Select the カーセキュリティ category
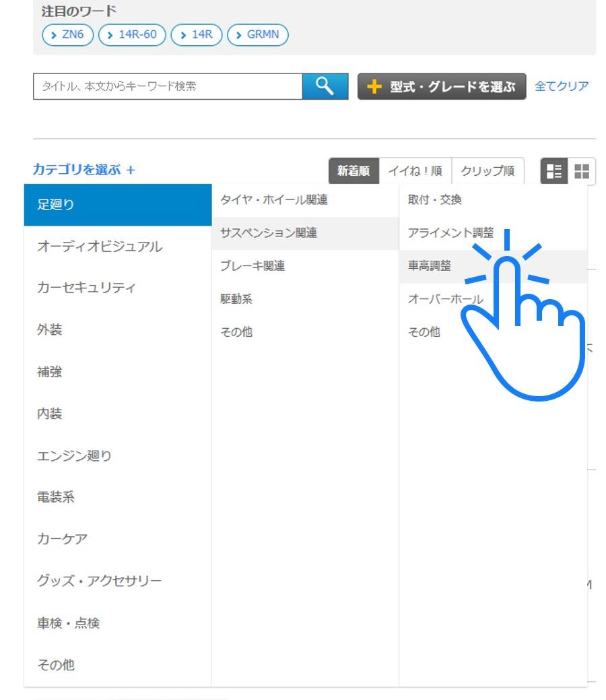 click(x=118, y=288)
